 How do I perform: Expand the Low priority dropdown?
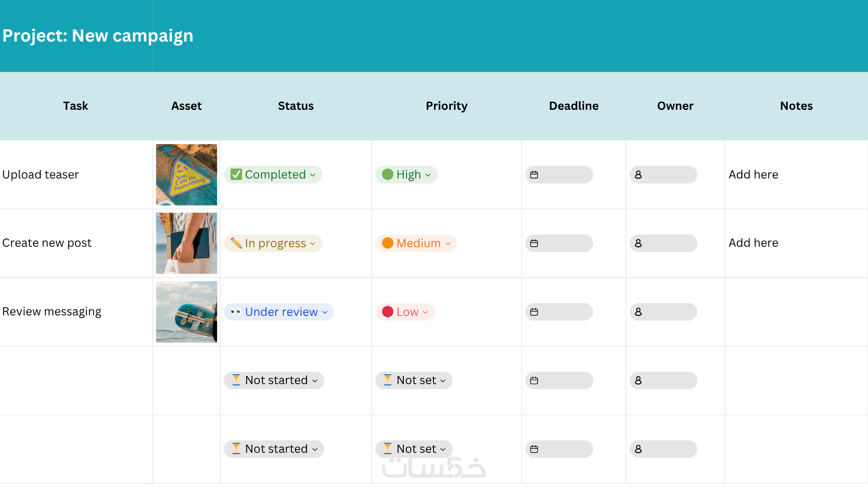tap(425, 312)
